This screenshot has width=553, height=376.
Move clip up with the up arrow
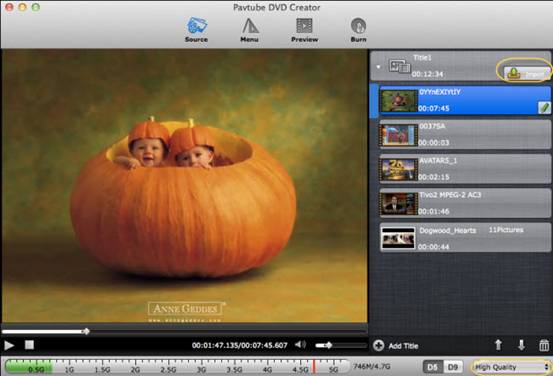498,345
